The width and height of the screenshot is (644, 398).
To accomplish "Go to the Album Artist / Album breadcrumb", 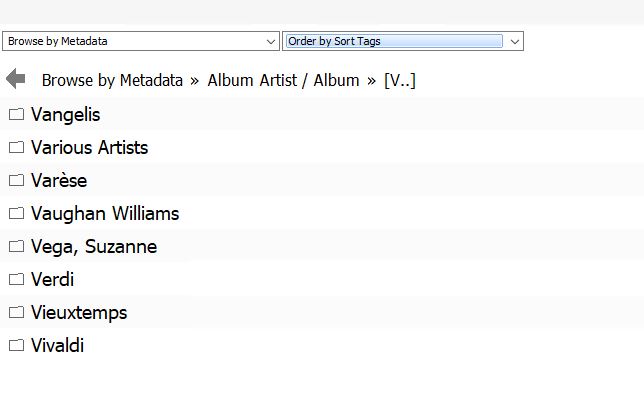I will coord(283,80).
